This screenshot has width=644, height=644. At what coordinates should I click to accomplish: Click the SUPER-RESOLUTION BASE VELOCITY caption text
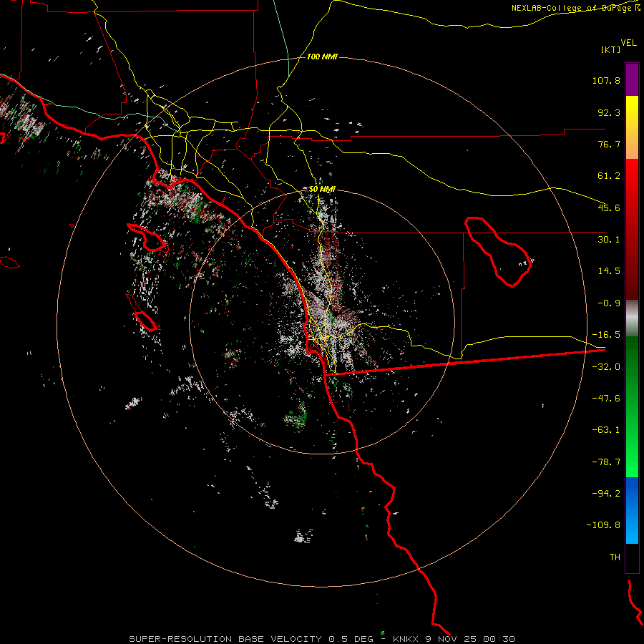tap(225, 639)
